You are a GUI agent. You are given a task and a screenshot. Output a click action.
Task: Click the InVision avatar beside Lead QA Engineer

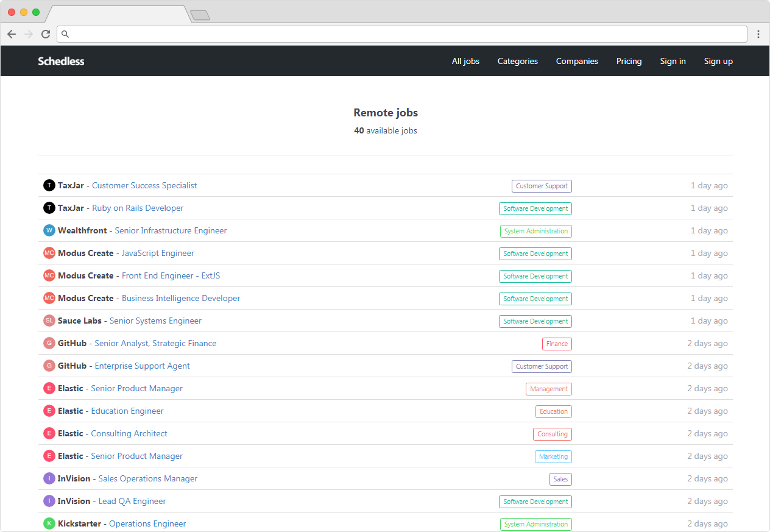point(49,501)
